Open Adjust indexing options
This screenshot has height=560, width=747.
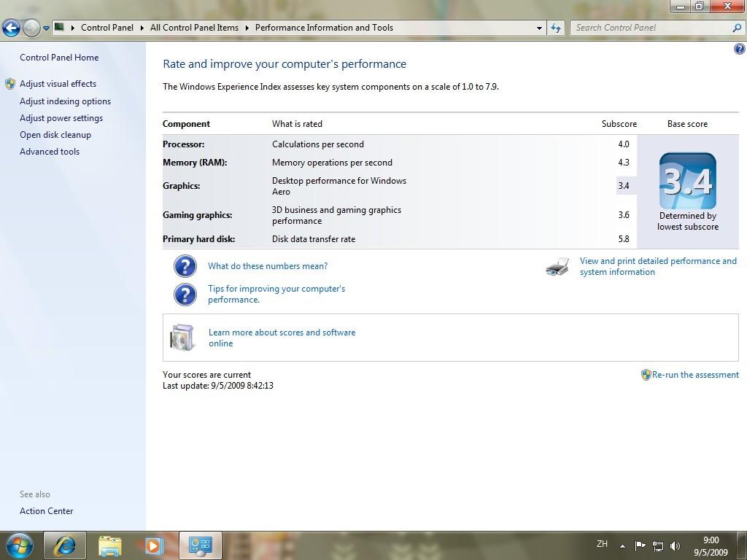[x=65, y=101]
